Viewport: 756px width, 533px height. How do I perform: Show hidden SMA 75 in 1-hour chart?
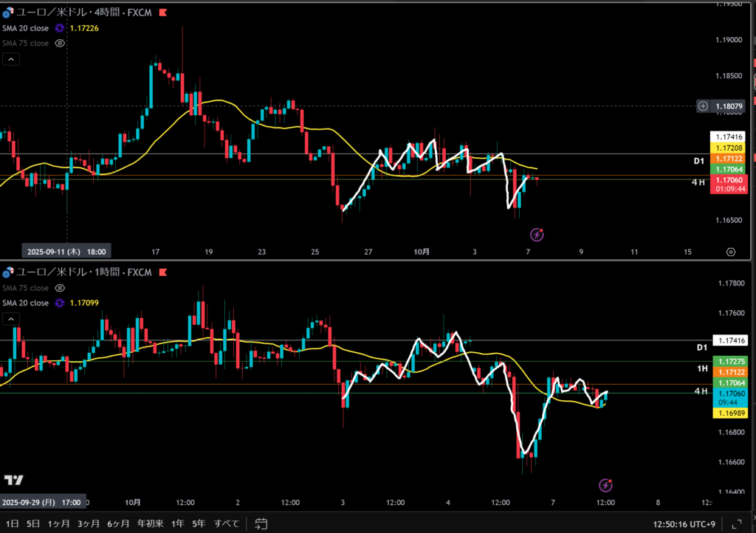click(61, 288)
